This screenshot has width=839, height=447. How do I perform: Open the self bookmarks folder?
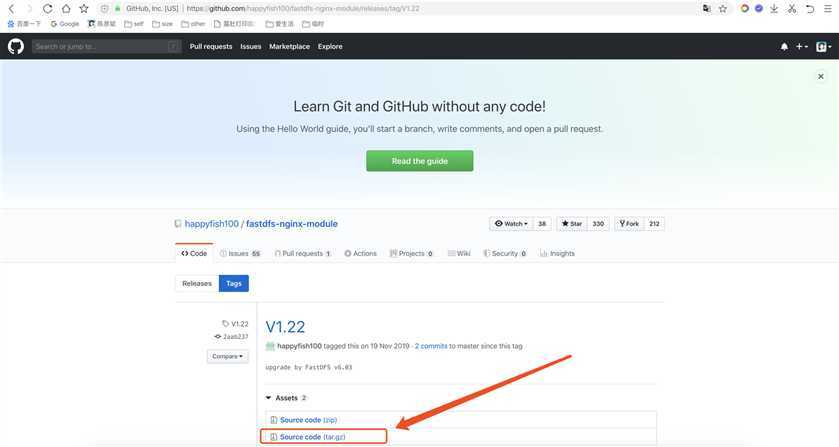(x=134, y=24)
